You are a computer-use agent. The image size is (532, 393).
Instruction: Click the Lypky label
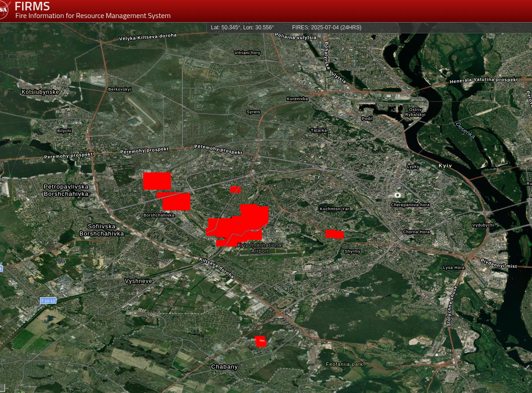click(413, 166)
